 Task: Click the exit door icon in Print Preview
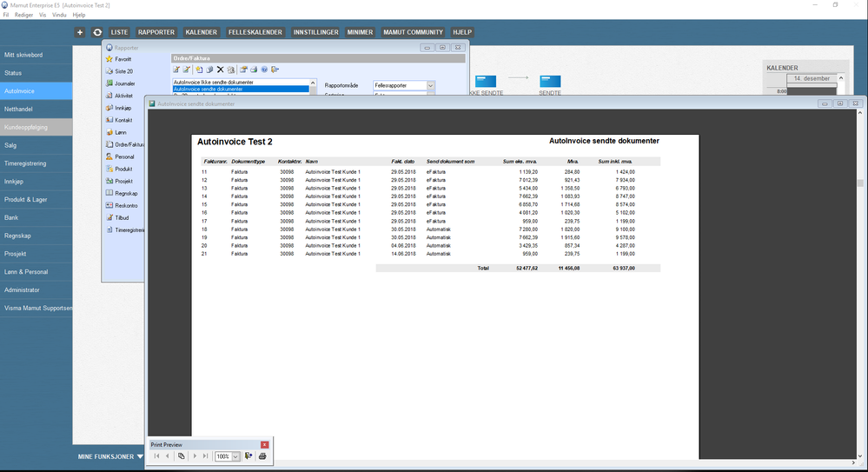point(249,455)
